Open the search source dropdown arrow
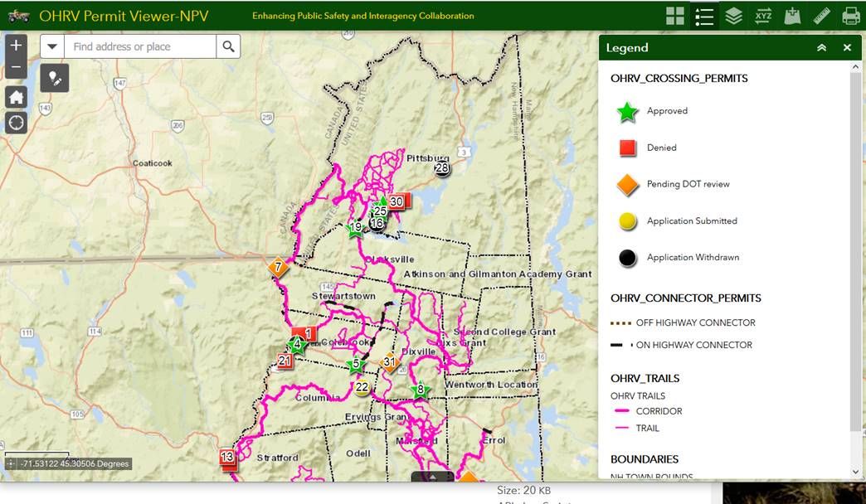866x504 pixels. click(x=52, y=46)
